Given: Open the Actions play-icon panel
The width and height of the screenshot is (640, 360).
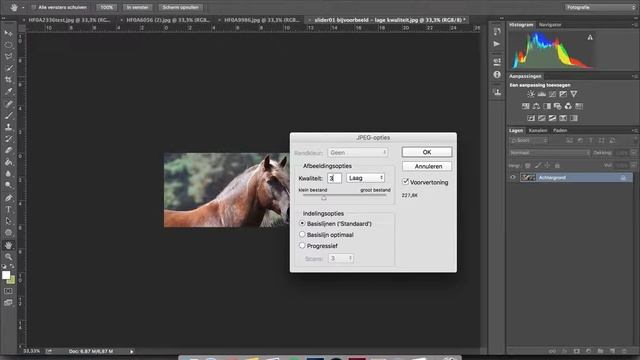Looking at the screenshot, I should coord(497,44).
